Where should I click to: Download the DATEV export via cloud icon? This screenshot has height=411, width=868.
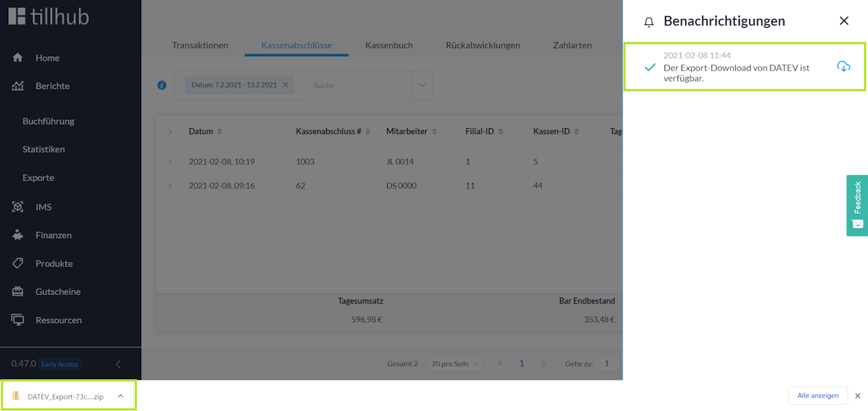point(844,66)
